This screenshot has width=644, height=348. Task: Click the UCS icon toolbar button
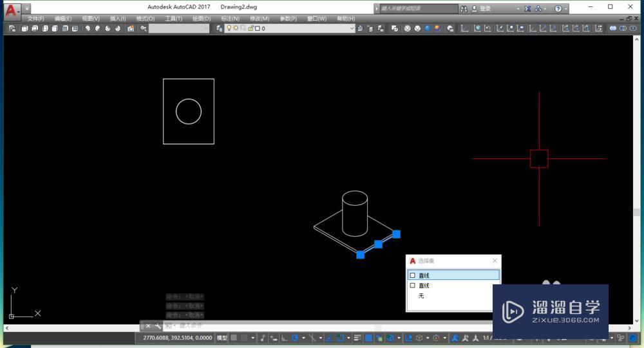pos(465,28)
